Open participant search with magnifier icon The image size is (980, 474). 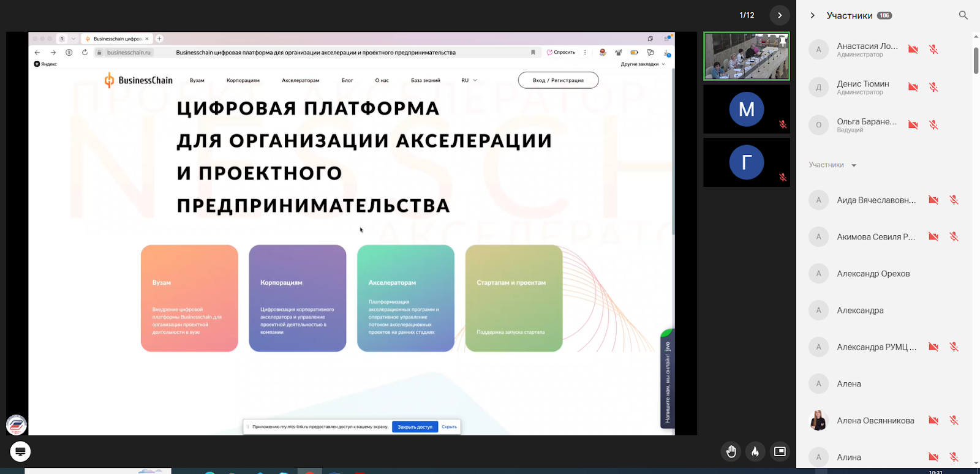(x=963, y=15)
